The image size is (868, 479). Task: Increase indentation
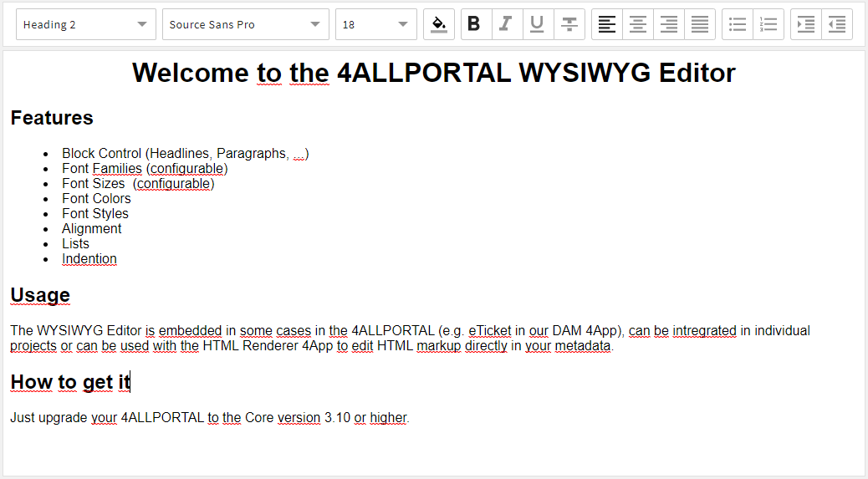(x=806, y=24)
